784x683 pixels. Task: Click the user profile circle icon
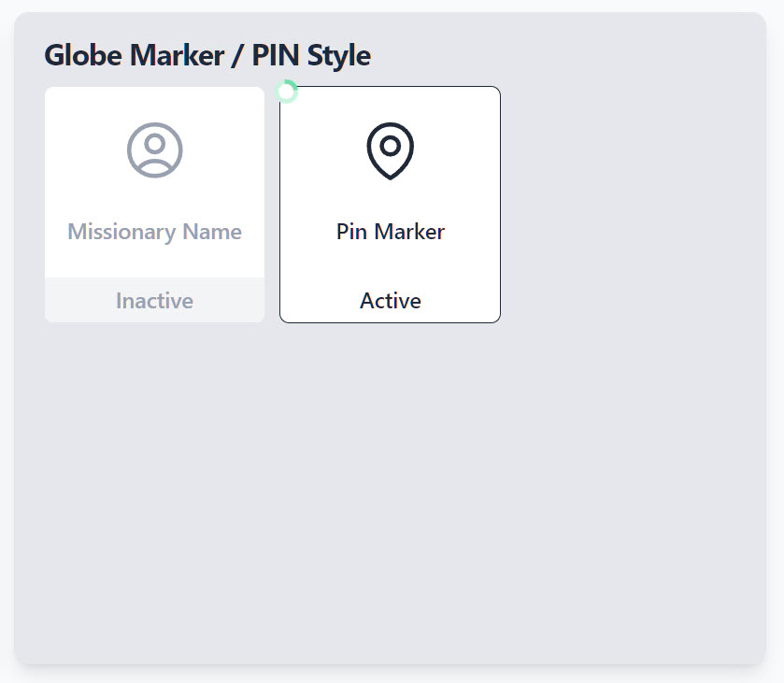[155, 149]
